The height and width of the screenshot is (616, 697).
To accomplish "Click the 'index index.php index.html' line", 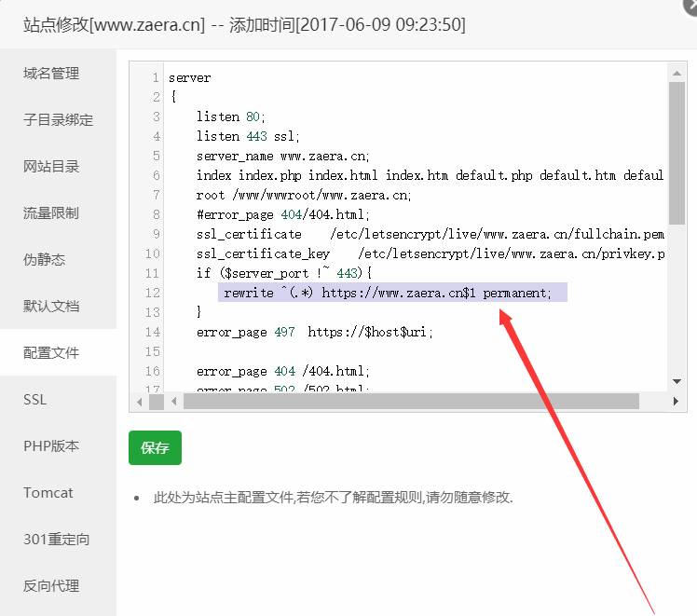I will click(430, 175).
